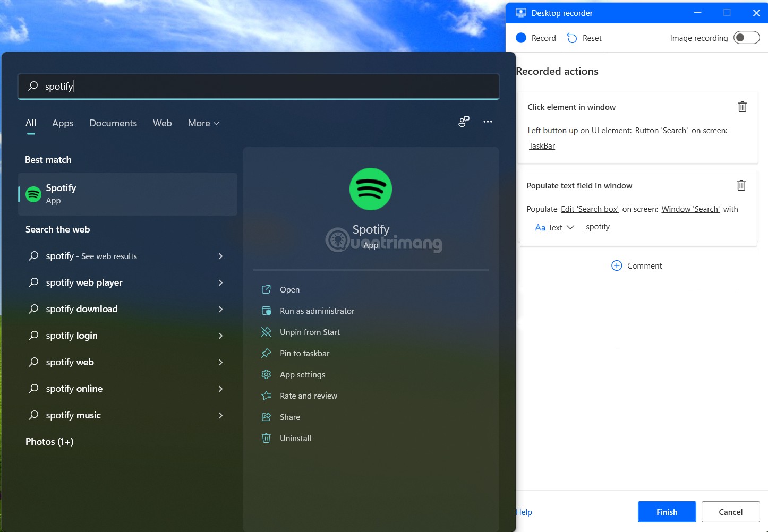Click the Unpin from Start icon
The image size is (768, 532).
point(266,332)
